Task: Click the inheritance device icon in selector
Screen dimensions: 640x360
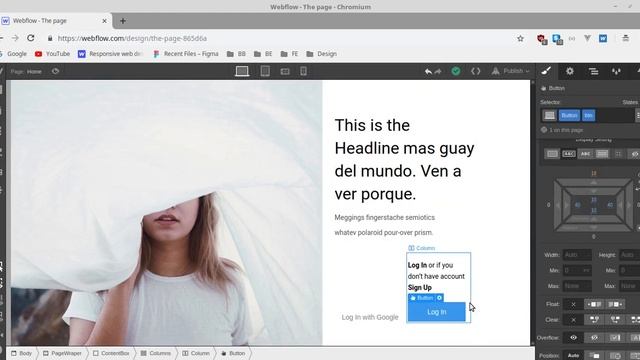Action: (x=550, y=116)
